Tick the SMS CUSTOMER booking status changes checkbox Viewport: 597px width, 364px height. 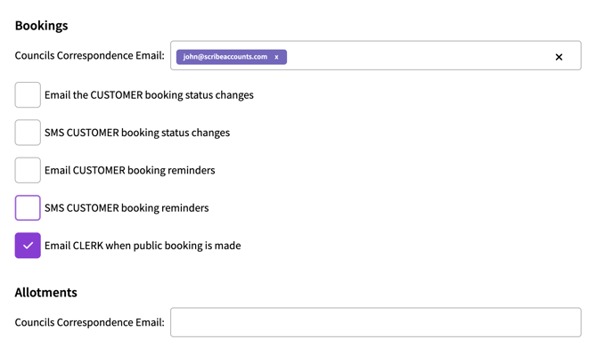[x=28, y=133]
